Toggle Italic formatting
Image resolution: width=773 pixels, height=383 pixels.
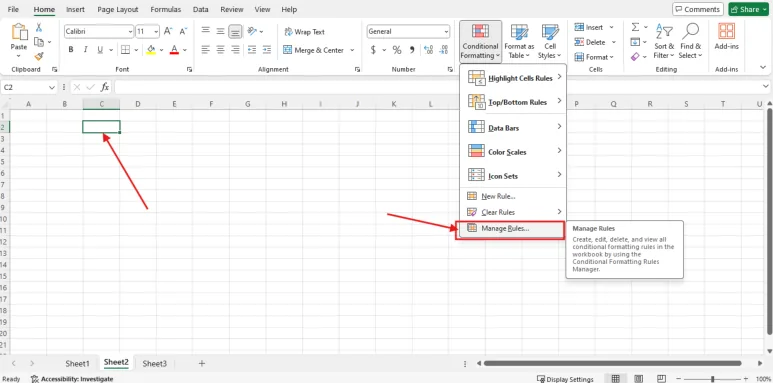coord(85,50)
